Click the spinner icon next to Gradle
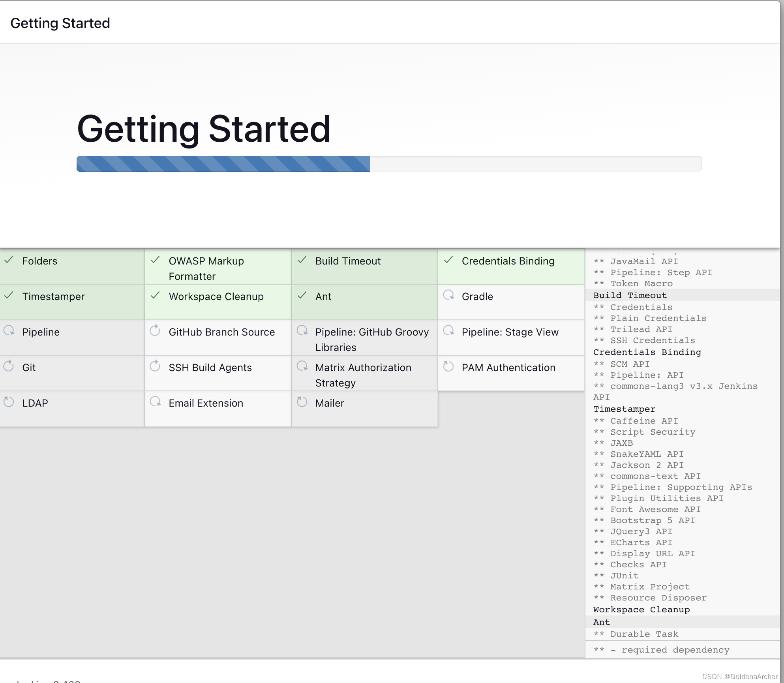 tap(448, 295)
